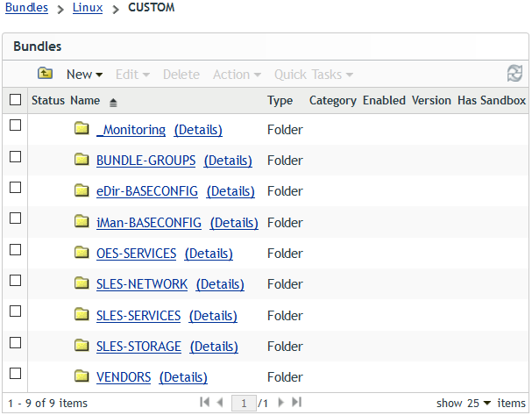
Task: Click the SLES-STORAGE folder icon
Action: [82, 347]
